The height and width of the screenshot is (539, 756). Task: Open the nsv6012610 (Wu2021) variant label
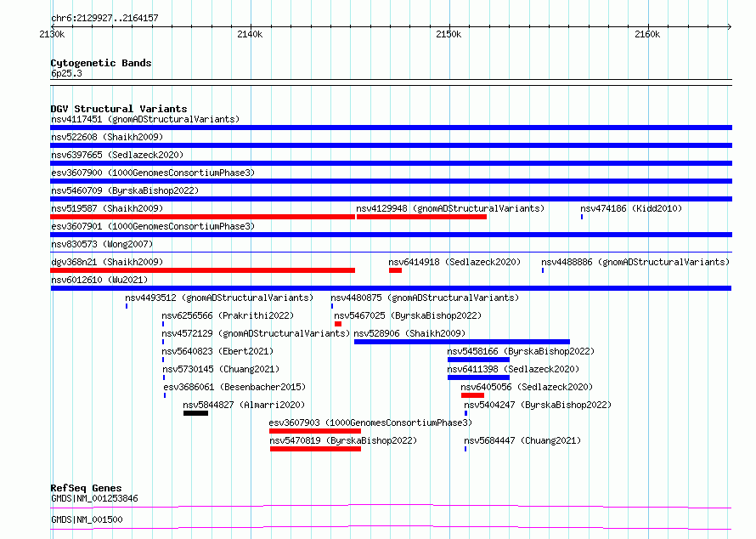[x=99, y=280]
